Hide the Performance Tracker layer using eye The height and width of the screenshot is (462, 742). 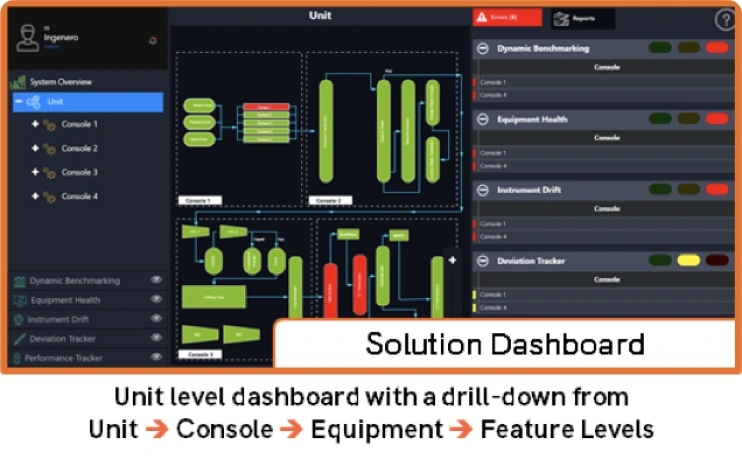tap(156, 357)
